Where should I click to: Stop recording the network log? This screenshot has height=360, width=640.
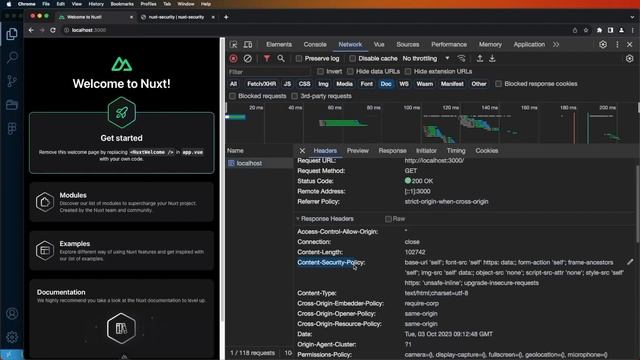(233, 59)
